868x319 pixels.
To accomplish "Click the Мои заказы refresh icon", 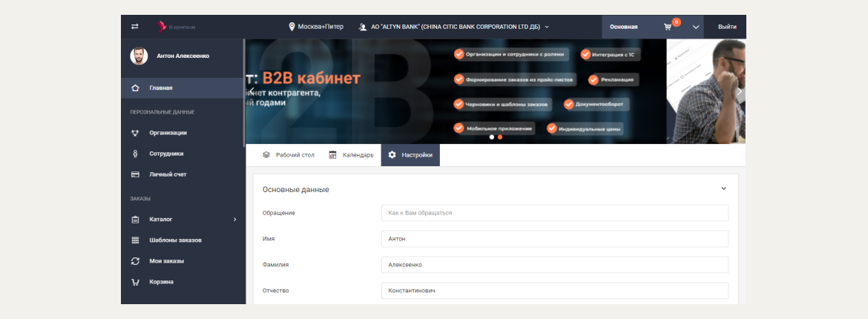I will pyautogui.click(x=135, y=261).
